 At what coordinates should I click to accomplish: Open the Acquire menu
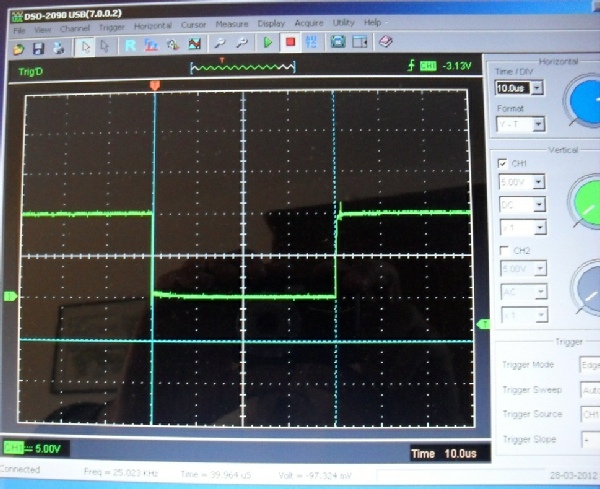tap(309, 23)
